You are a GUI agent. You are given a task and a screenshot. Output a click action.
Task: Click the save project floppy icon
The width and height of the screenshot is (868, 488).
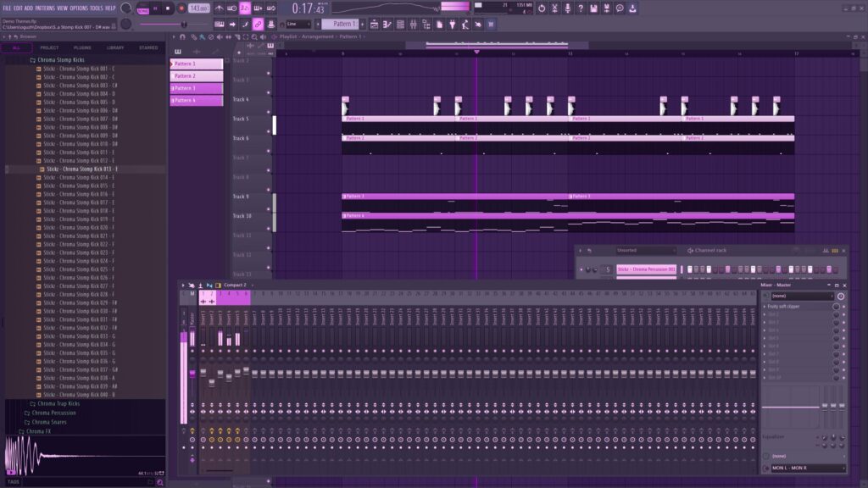[x=593, y=8]
